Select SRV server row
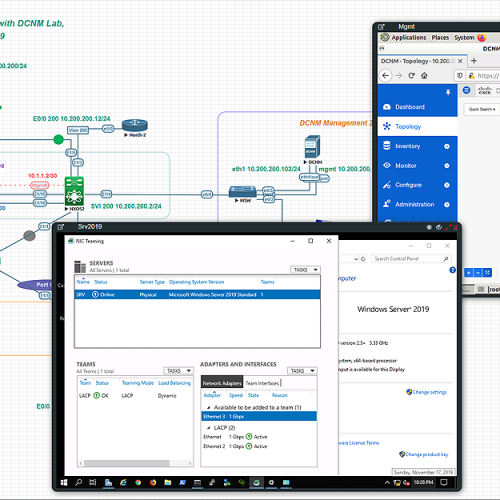Screen dimensions: 500x500 [197, 295]
